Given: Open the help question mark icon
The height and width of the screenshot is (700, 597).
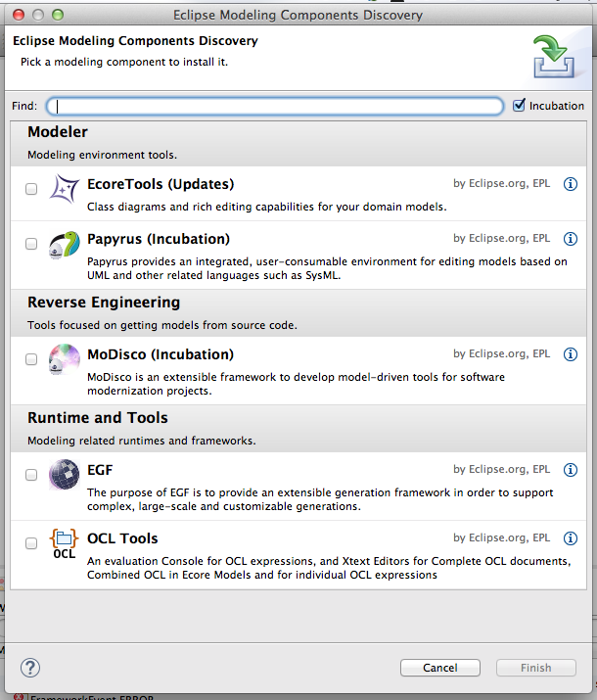Looking at the screenshot, I should pos(30,668).
